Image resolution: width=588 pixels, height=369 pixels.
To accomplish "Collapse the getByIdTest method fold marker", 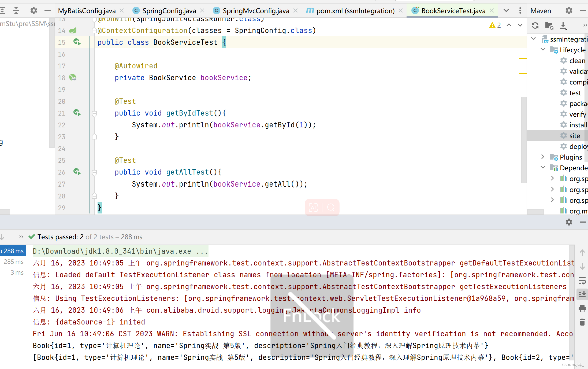I will (94, 113).
